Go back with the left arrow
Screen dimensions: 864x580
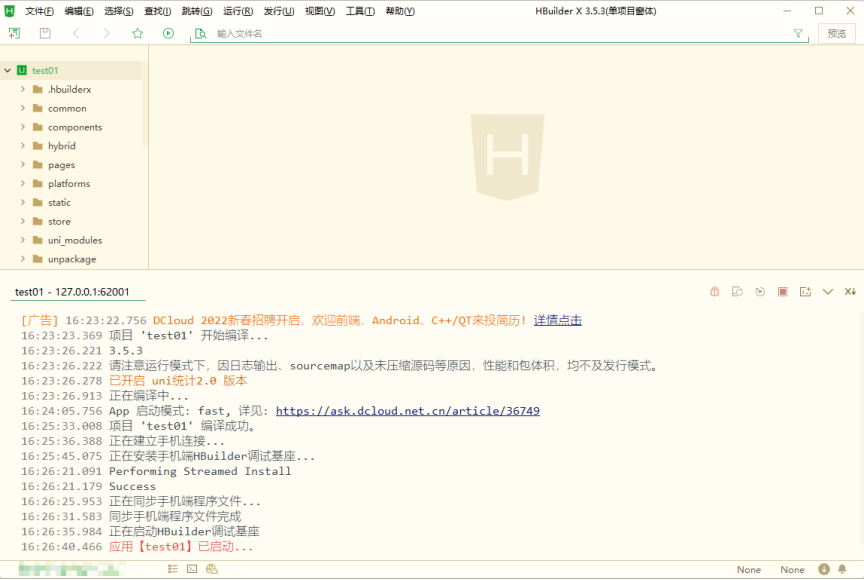pos(76,34)
